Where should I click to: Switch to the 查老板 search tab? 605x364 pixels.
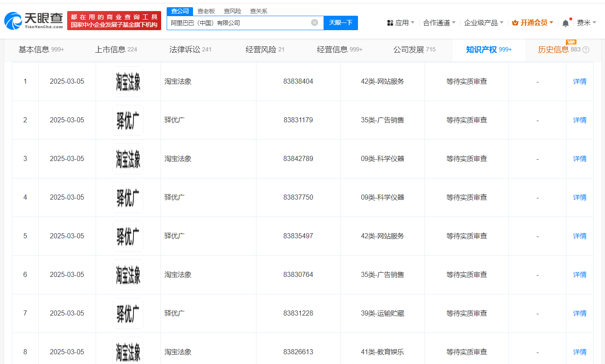(206, 11)
